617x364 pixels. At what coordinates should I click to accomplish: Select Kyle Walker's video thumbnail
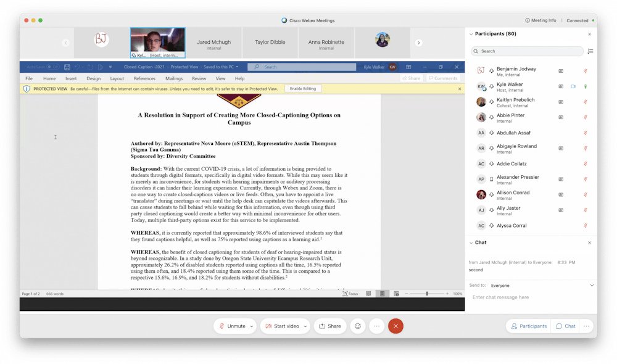pyautogui.click(x=157, y=42)
